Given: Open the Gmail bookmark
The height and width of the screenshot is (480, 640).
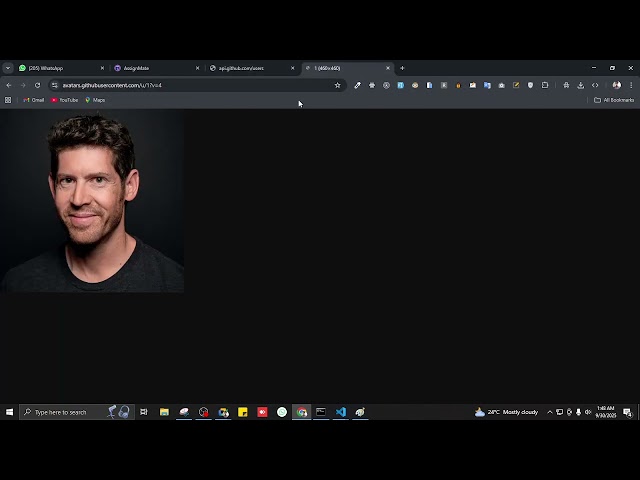Looking at the screenshot, I should click(34, 100).
